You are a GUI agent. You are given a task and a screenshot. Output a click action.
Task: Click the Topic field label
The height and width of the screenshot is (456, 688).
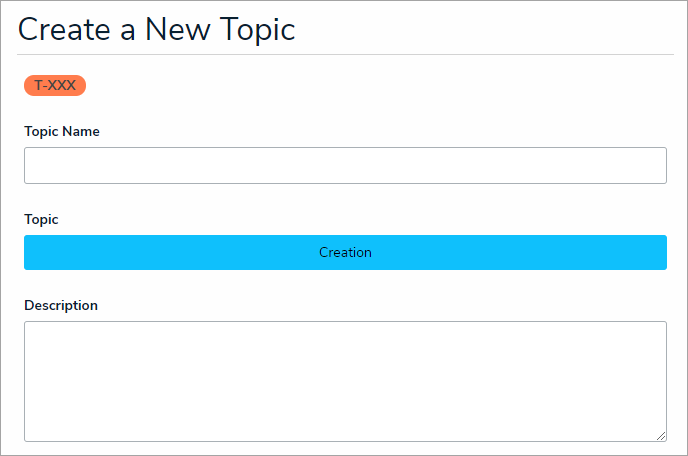point(41,219)
